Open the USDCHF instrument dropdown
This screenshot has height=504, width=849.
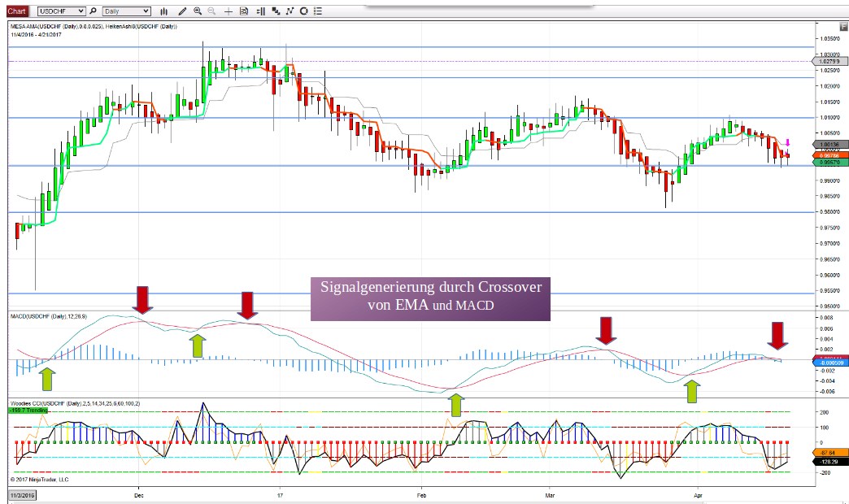(61, 11)
